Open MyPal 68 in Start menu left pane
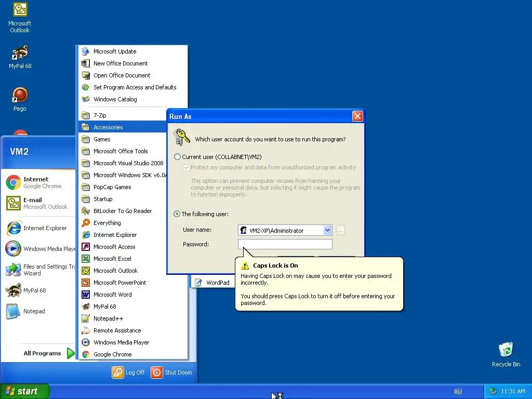 coord(38,290)
